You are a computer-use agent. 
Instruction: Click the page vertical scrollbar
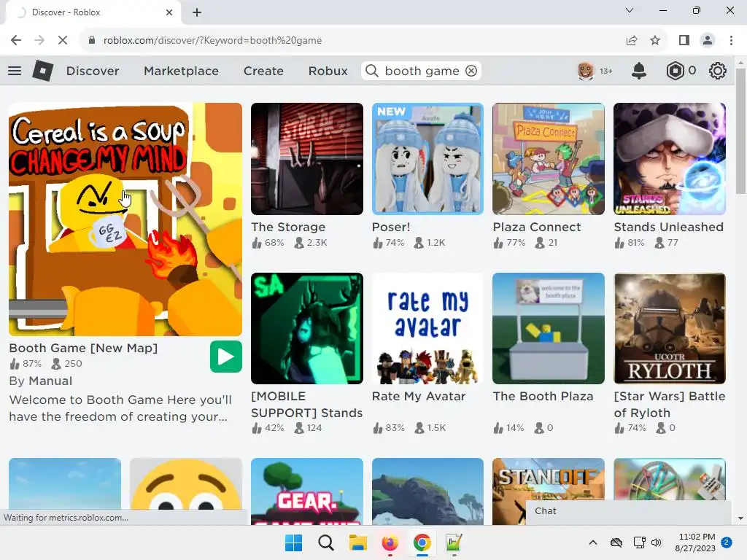click(x=740, y=132)
